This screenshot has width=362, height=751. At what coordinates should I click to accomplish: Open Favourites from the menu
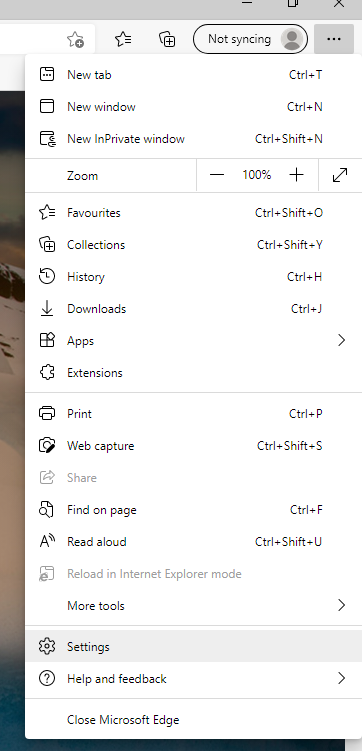pos(193,213)
